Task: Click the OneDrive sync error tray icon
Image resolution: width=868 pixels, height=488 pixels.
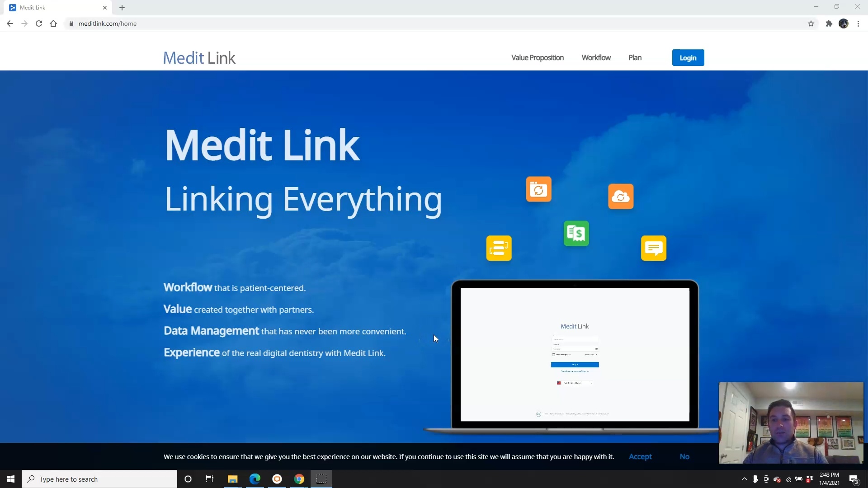Action: 777,480
